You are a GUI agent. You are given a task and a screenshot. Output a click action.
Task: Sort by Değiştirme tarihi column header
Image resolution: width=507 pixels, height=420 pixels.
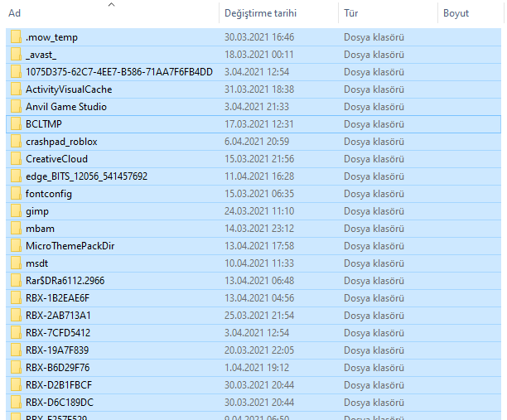coord(260,13)
